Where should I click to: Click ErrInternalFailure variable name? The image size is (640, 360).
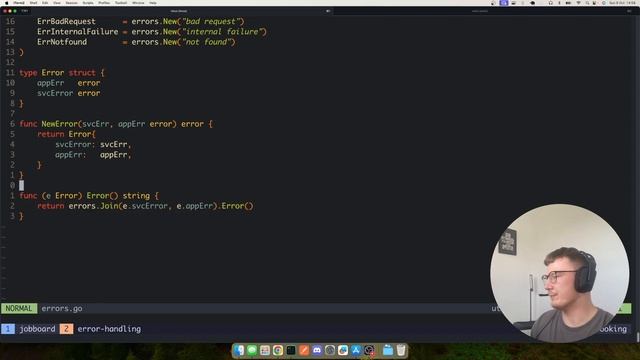[x=78, y=31]
